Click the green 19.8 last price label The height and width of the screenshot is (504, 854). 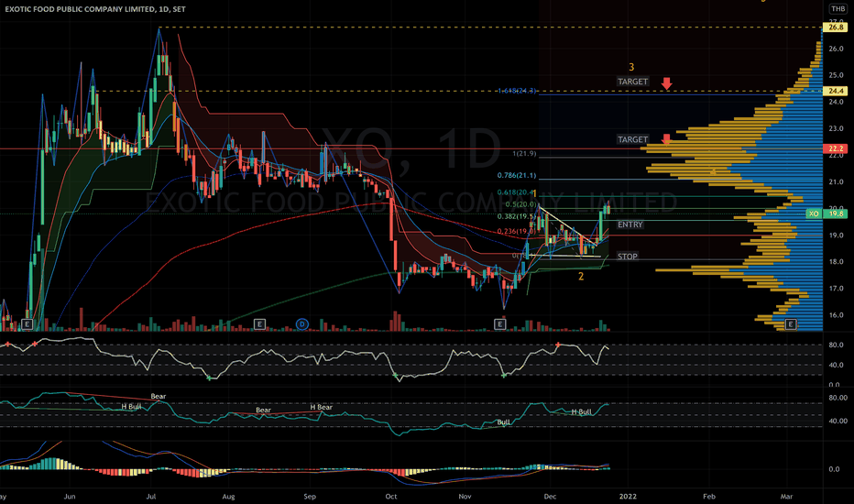(x=836, y=214)
